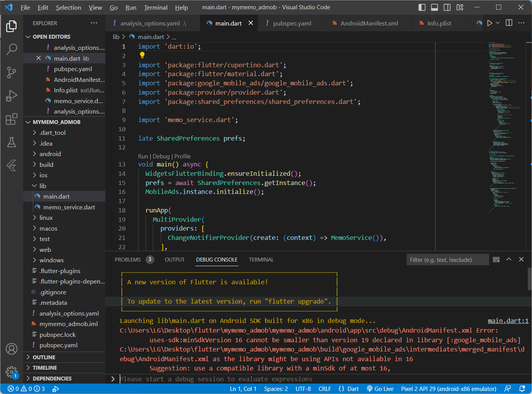Open the Manage gear menu
This screenshot has height=394, width=532.
pyautogui.click(x=12, y=372)
